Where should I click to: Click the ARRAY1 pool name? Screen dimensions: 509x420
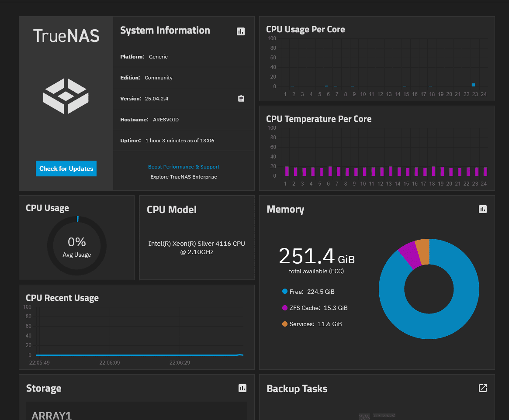point(52,416)
